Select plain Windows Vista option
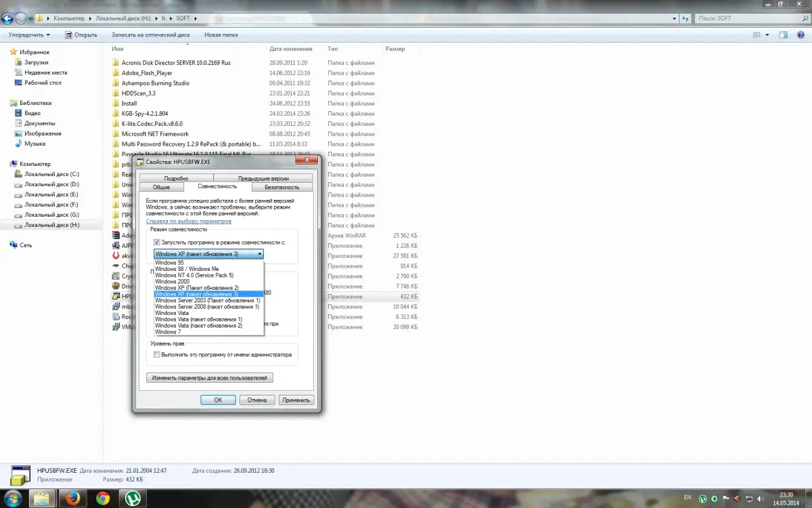Viewport: 812px width, 508px height. click(x=208, y=313)
